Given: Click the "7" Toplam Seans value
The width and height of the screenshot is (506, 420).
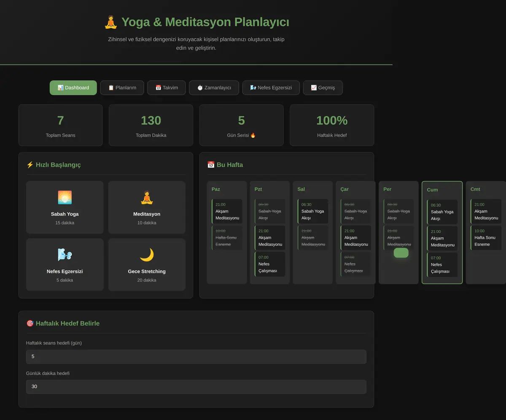Looking at the screenshot, I should coord(61,121).
